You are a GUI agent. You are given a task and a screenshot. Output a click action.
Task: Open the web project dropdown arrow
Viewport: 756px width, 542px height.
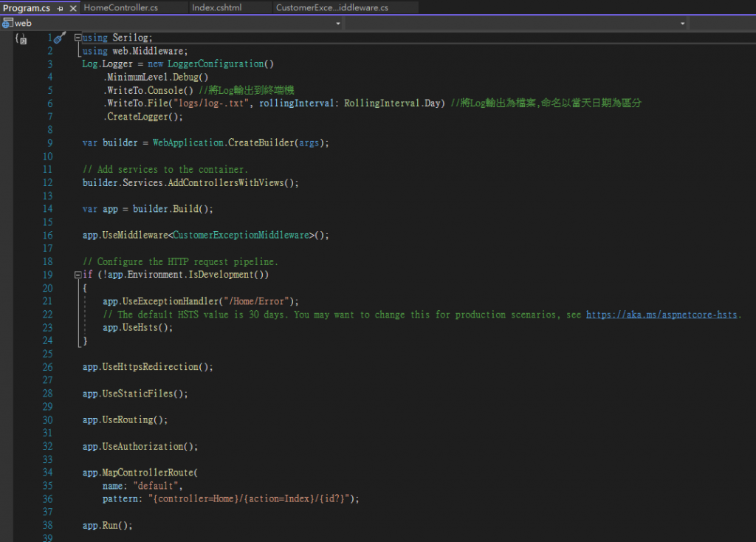coord(338,23)
